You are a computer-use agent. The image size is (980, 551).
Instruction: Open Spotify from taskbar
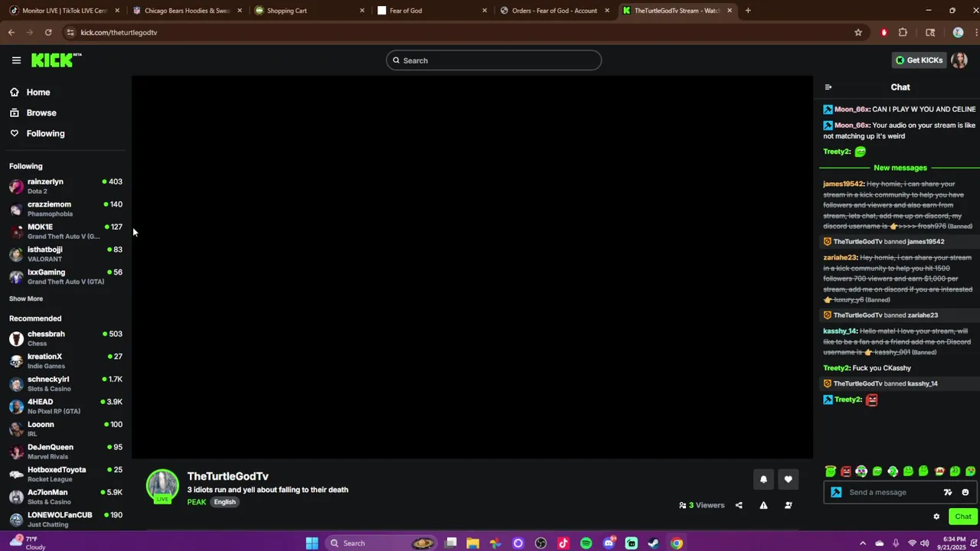[x=586, y=543]
